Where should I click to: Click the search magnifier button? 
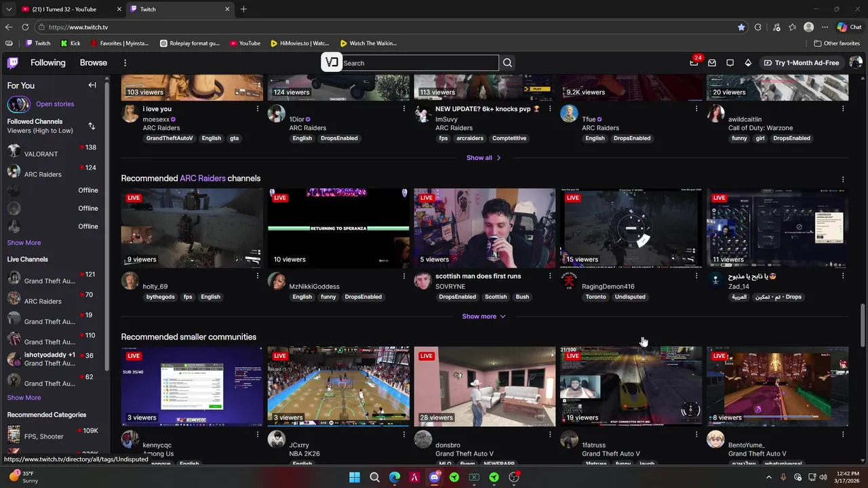point(507,63)
